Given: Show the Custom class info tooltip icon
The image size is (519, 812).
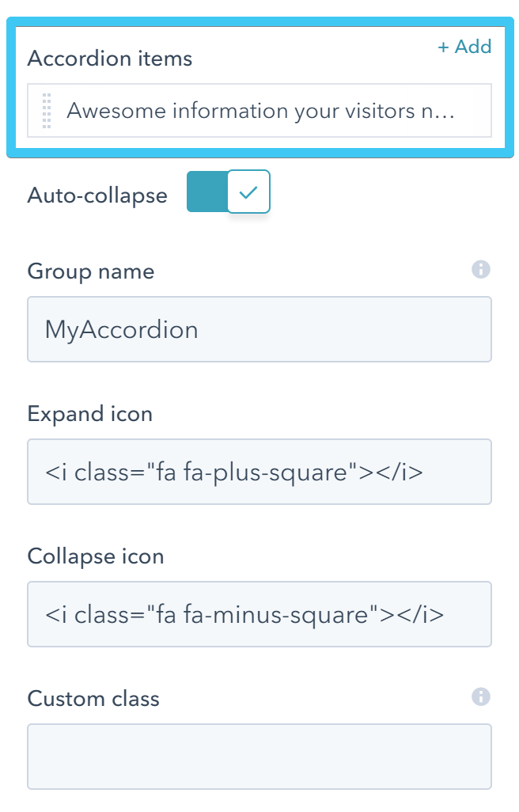Looking at the screenshot, I should click(x=480, y=697).
